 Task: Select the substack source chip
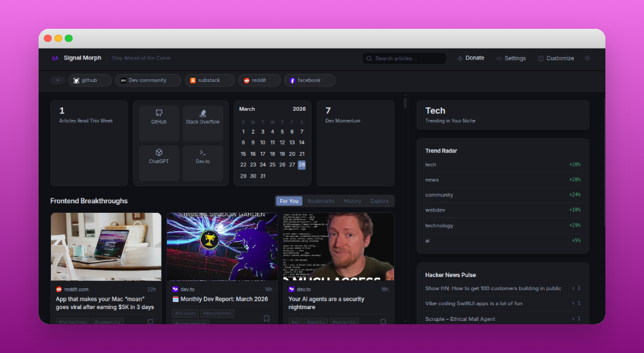[x=210, y=80]
